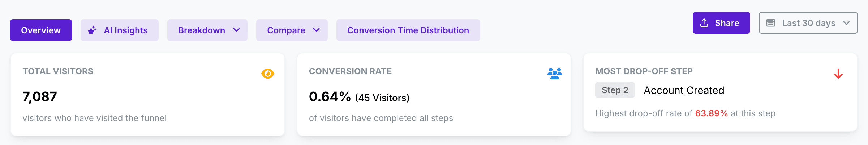
Task: Open the Compare dropdown chevron
Action: 317,30
